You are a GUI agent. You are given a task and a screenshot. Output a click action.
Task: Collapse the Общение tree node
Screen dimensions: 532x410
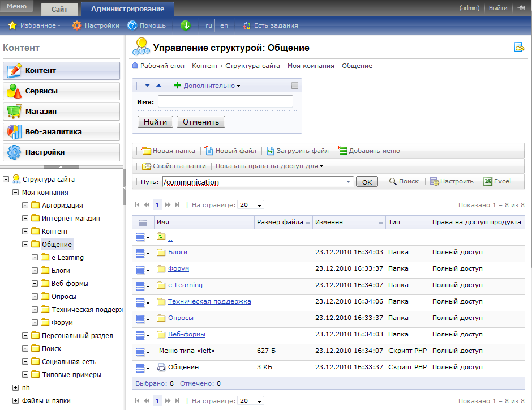coord(25,245)
